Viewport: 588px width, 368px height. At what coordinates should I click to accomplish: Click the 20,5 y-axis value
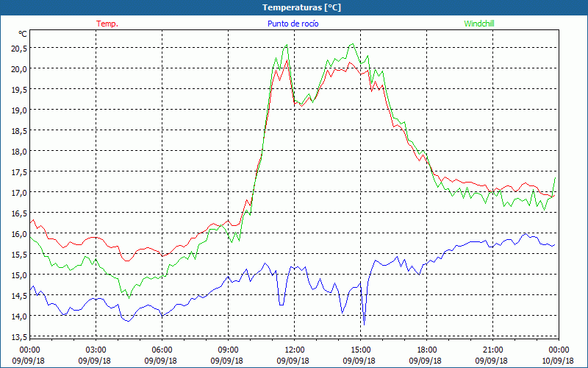click(x=20, y=48)
